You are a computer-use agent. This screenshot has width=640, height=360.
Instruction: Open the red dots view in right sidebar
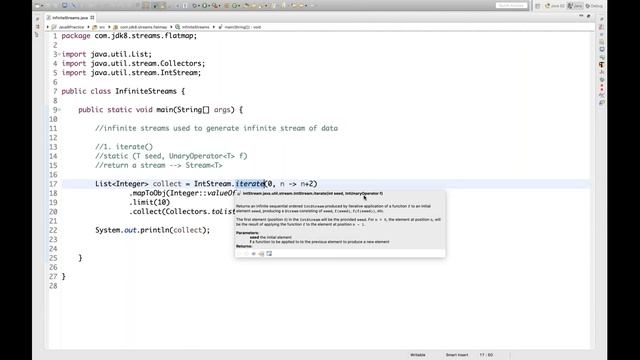pos(602,86)
